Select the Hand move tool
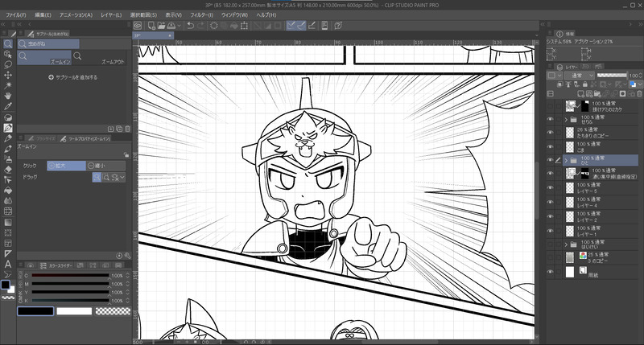The height and width of the screenshot is (345, 644). 8,96
